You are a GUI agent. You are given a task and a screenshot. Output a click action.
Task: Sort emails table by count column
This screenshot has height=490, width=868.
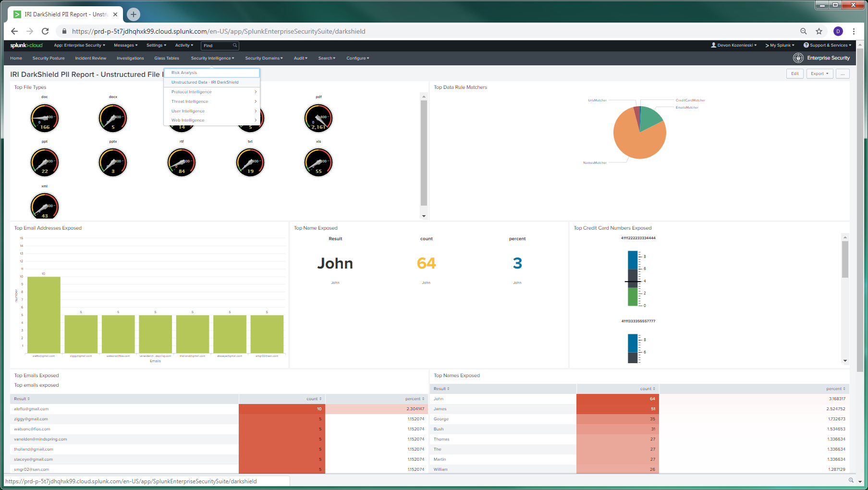pos(314,399)
